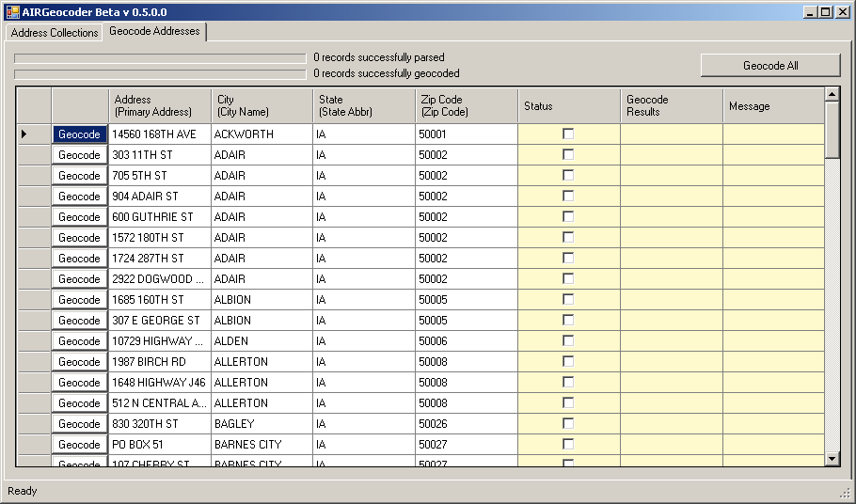
Task: Check the Status box for 303 11TH ST
Action: pyautogui.click(x=568, y=155)
